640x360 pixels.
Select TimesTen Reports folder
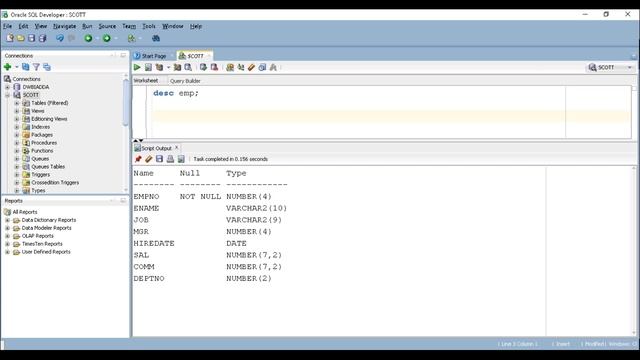42,244
